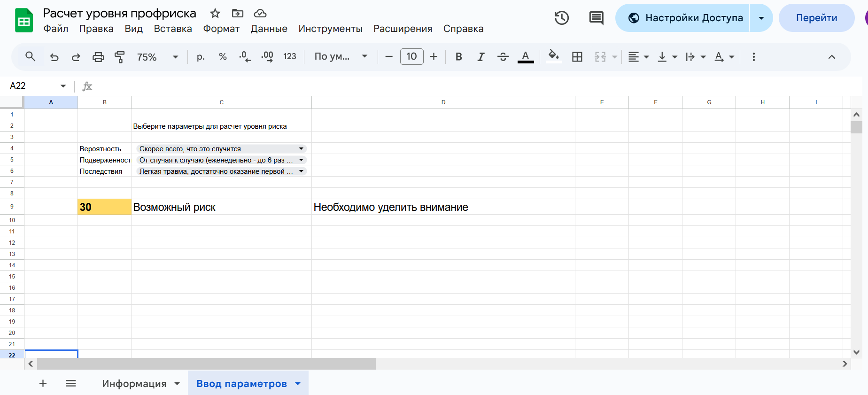Toggle italic formatting
The width and height of the screenshot is (868, 395).
click(480, 57)
